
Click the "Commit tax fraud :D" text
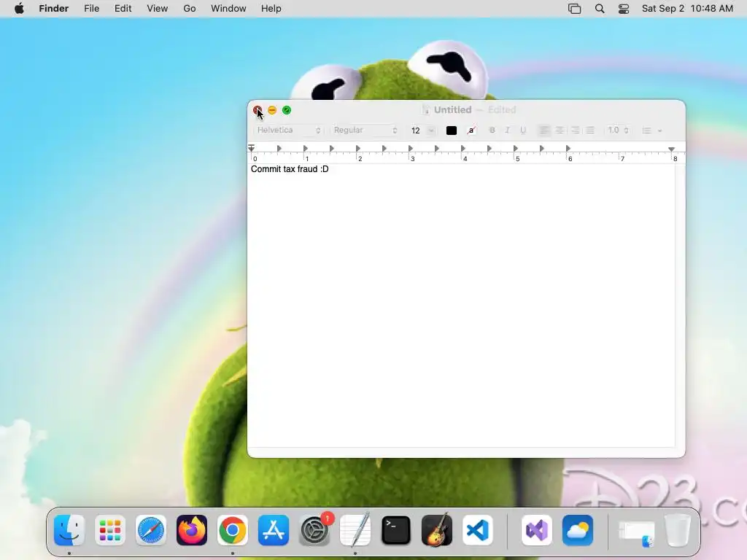click(290, 169)
